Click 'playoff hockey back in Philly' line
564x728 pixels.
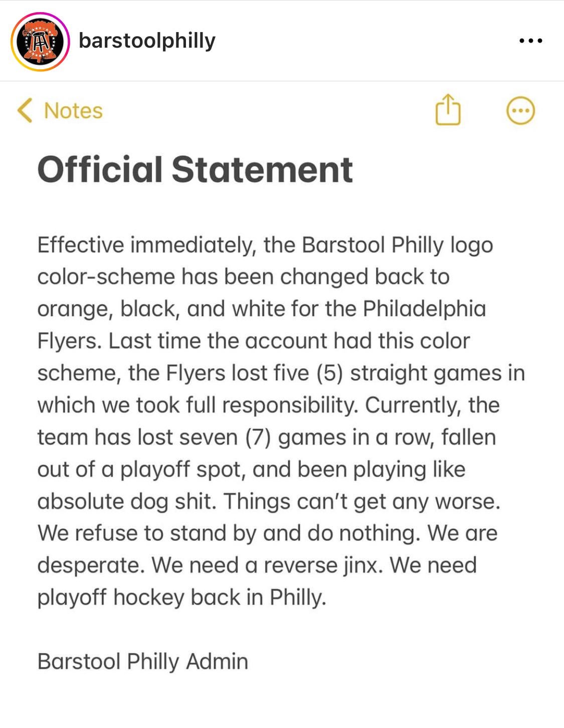point(181,598)
